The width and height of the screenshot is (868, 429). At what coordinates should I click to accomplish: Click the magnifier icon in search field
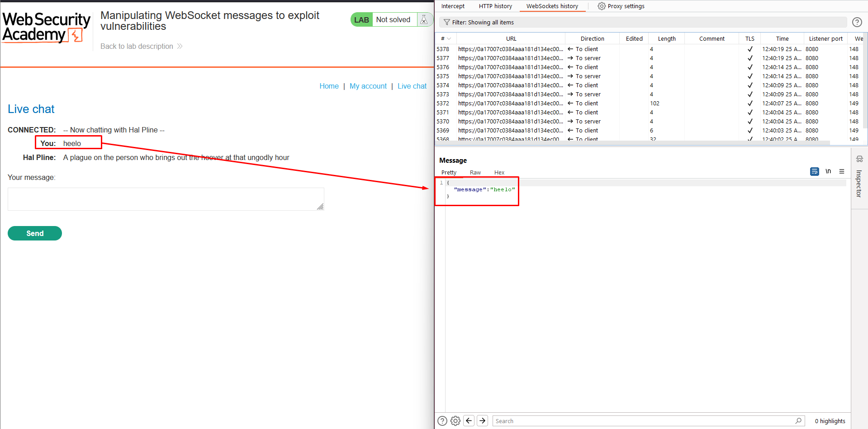798,421
